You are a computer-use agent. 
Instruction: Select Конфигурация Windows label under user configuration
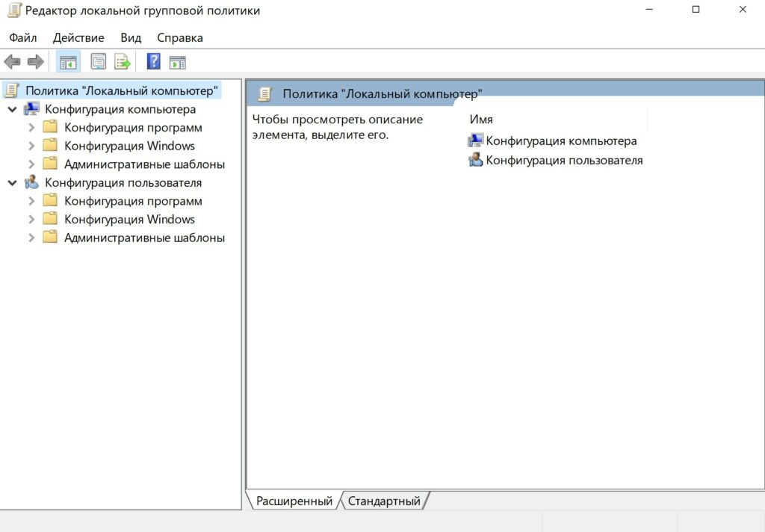point(129,219)
